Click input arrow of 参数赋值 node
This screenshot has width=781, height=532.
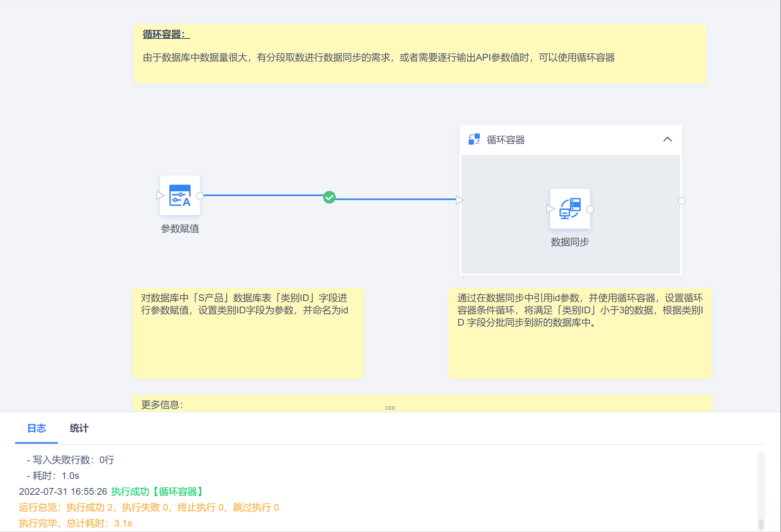(x=159, y=195)
